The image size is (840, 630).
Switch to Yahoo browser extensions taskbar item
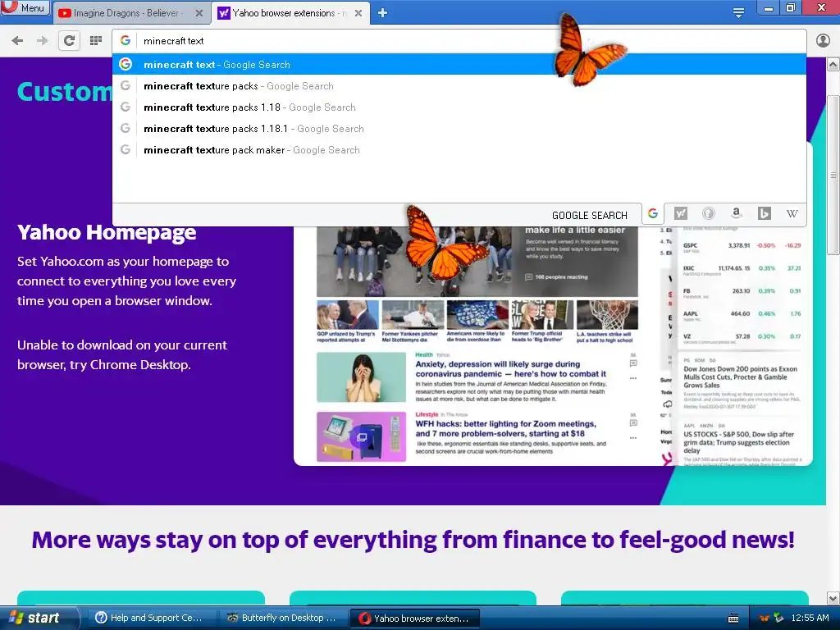coord(414,619)
